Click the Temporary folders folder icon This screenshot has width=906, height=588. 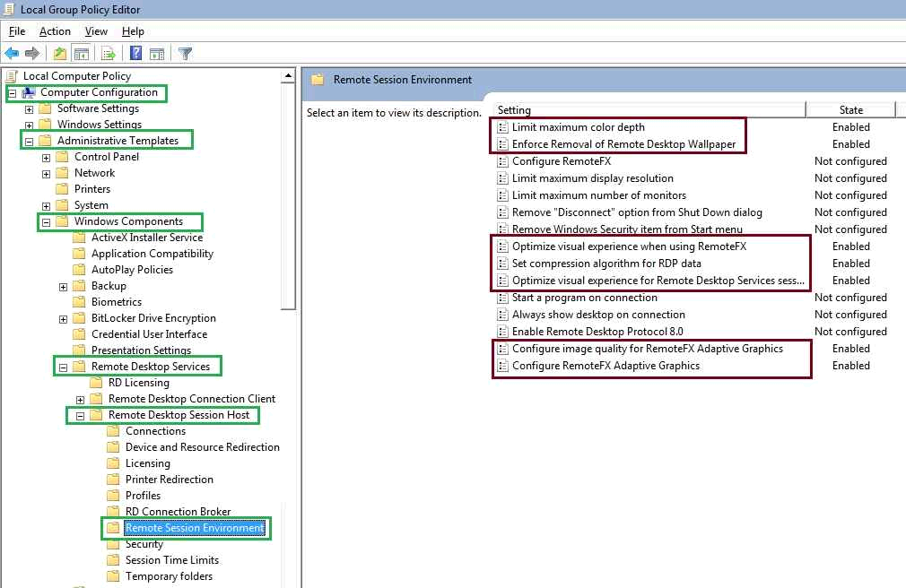tap(114, 576)
